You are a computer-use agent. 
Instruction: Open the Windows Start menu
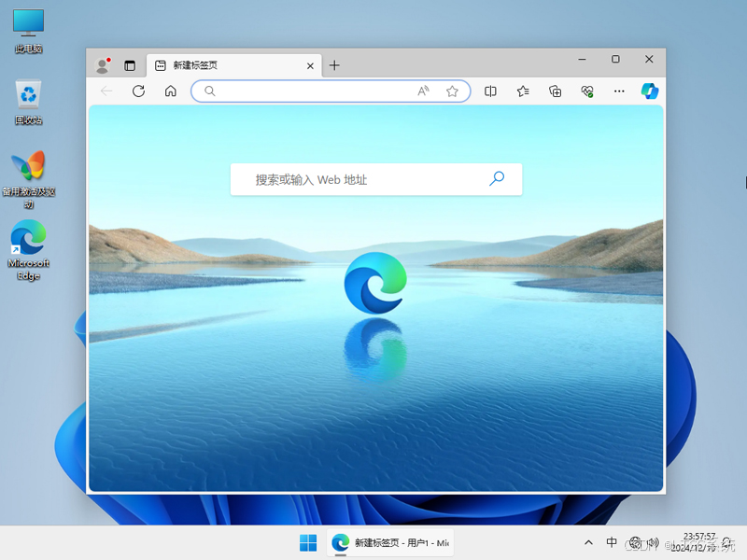point(308,543)
